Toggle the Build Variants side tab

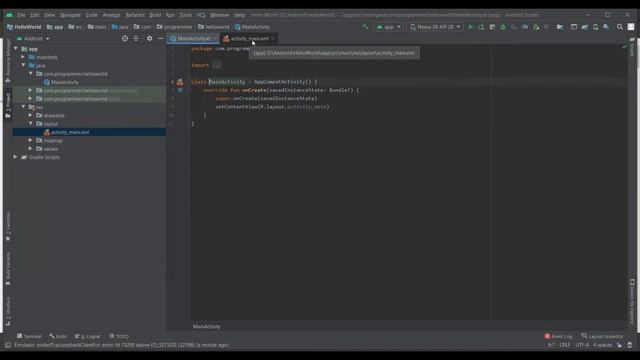point(8,269)
